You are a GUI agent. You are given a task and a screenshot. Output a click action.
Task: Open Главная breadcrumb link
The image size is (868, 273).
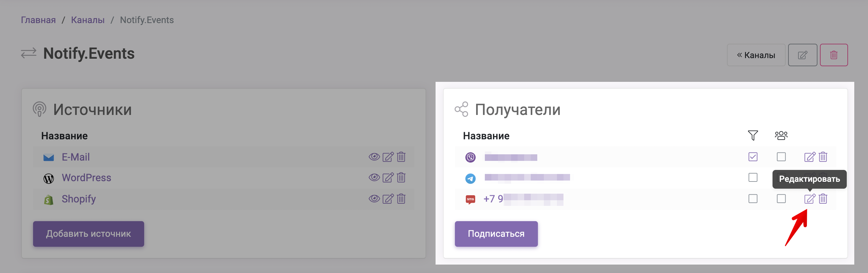click(38, 20)
